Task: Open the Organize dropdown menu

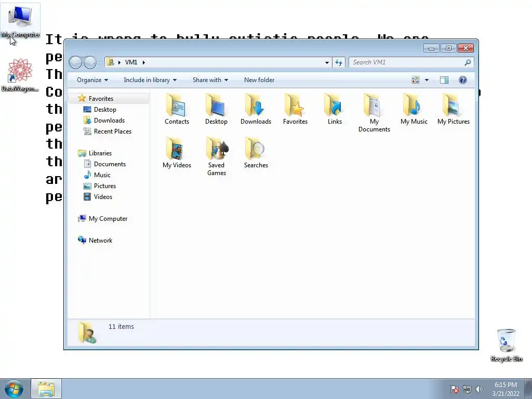Action: [x=92, y=80]
